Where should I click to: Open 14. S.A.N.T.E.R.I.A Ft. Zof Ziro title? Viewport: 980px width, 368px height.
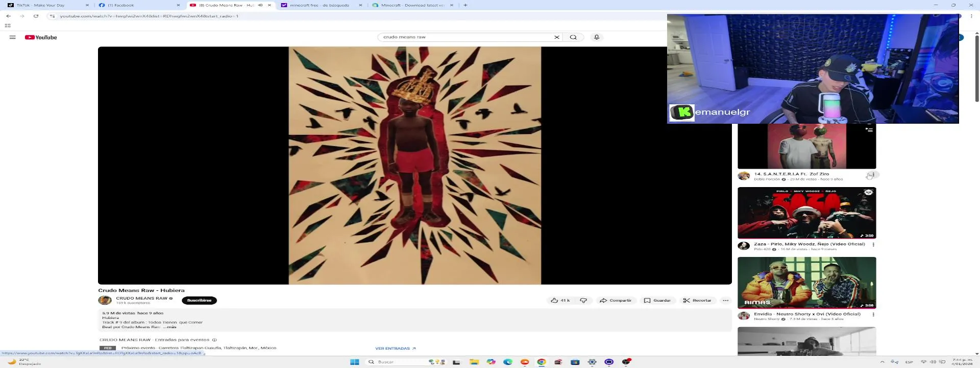pyautogui.click(x=792, y=174)
